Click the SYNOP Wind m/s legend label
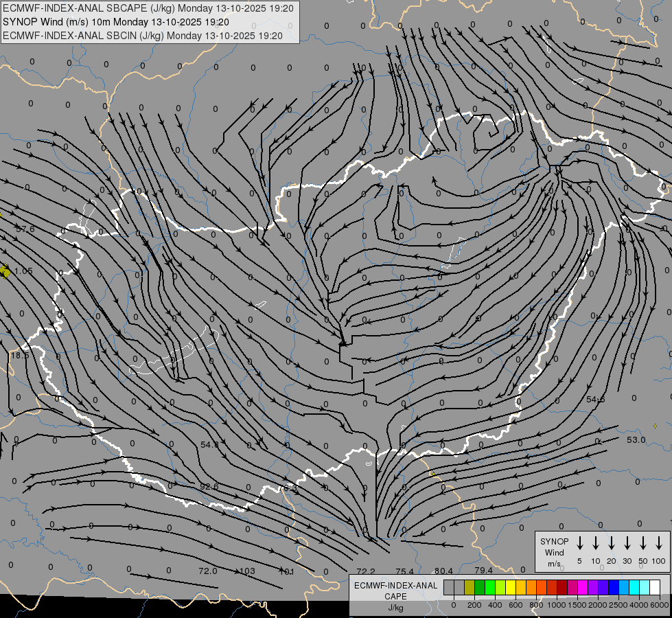The width and height of the screenshot is (672, 618). point(554,552)
